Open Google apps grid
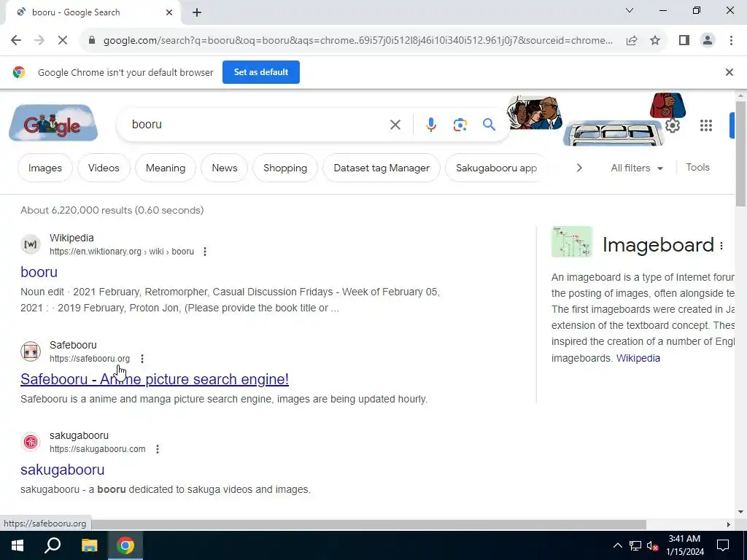 (705, 125)
